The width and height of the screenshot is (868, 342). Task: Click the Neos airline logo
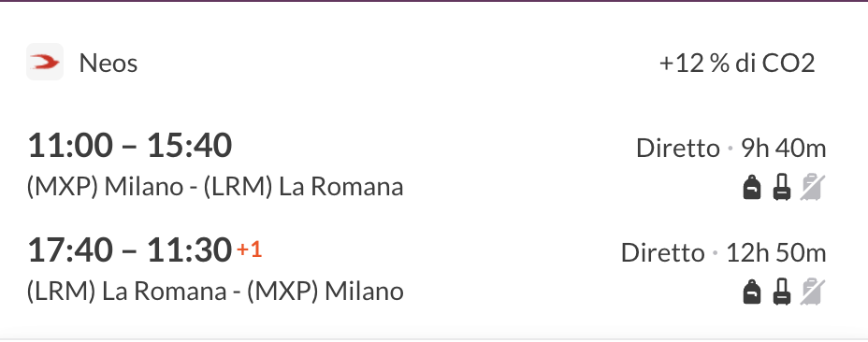point(45,62)
